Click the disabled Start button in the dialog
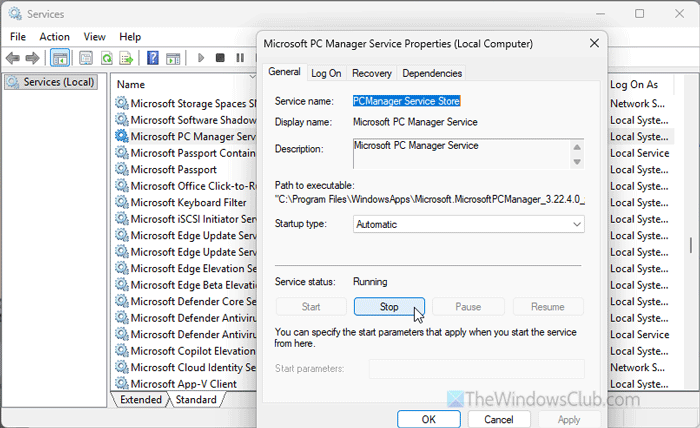 pyautogui.click(x=311, y=307)
